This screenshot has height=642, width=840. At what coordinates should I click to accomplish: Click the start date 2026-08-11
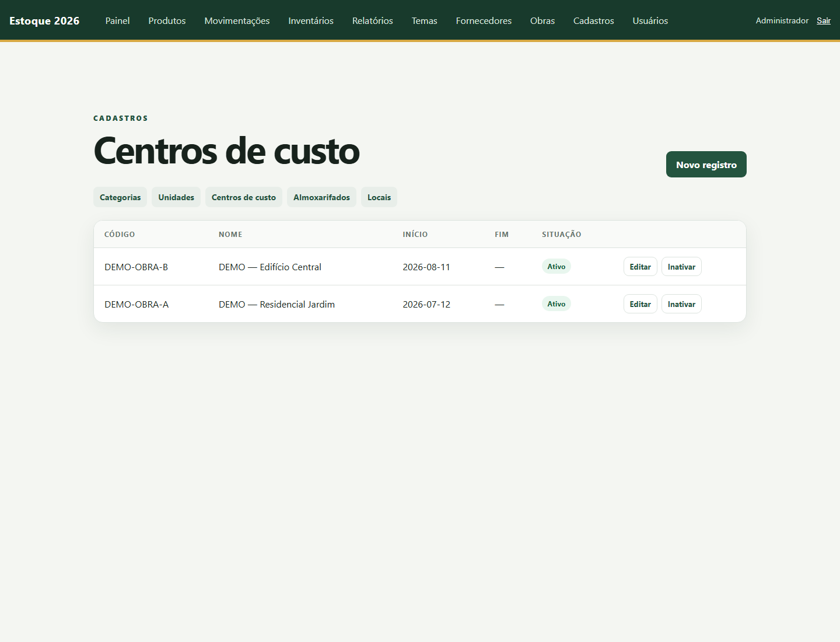426,267
